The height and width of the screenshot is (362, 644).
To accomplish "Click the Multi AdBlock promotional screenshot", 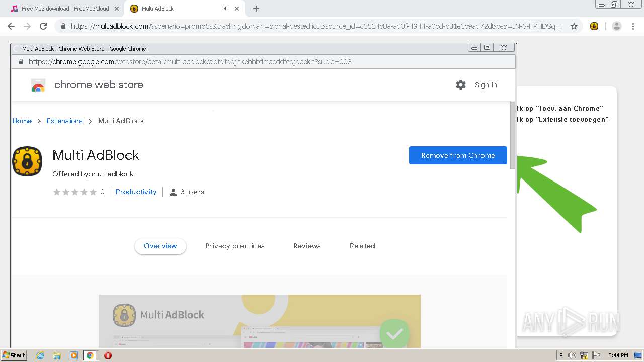I will click(x=260, y=321).
